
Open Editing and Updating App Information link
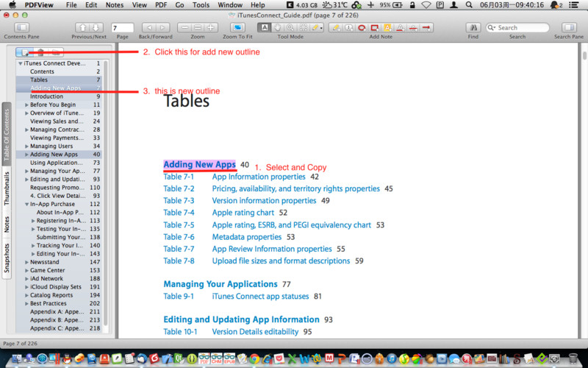pos(242,319)
